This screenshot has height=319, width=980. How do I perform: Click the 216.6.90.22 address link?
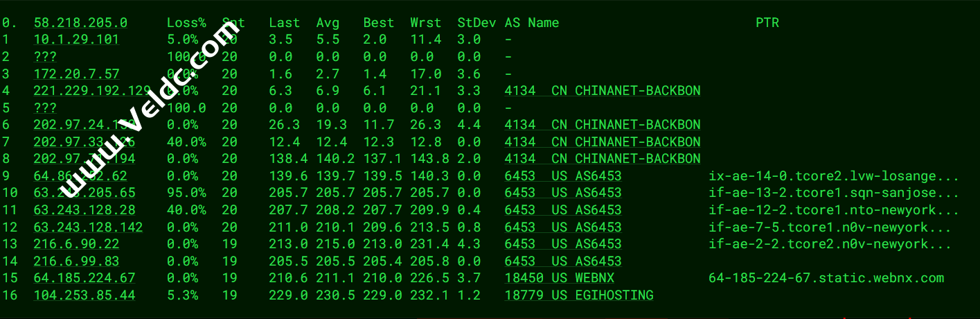[x=76, y=244]
